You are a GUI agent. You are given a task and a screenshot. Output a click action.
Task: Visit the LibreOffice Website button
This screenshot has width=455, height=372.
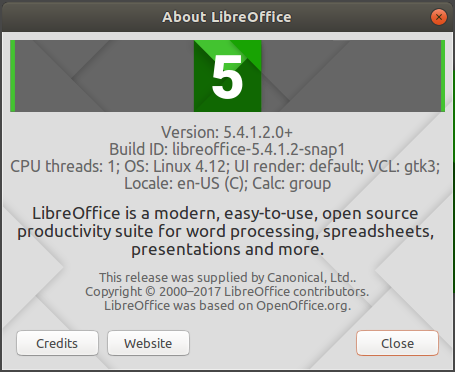point(148,343)
